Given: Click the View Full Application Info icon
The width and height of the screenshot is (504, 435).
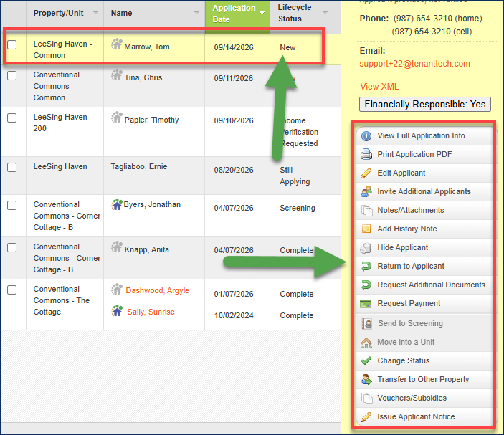Looking at the screenshot, I should coord(366,136).
